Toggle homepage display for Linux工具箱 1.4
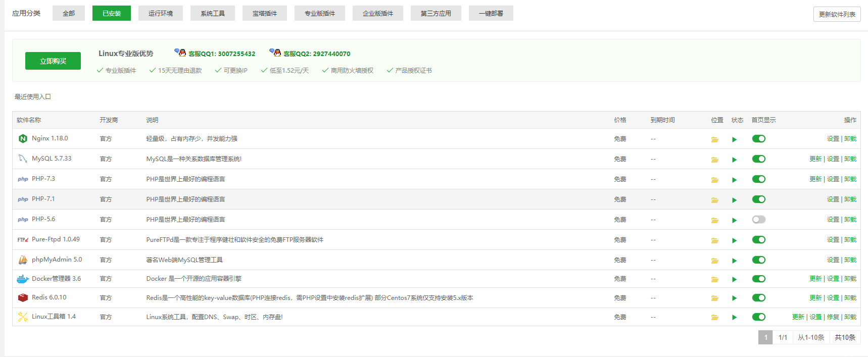Image resolution: width=868 pixels, height=357 pixels. [759, 317]
